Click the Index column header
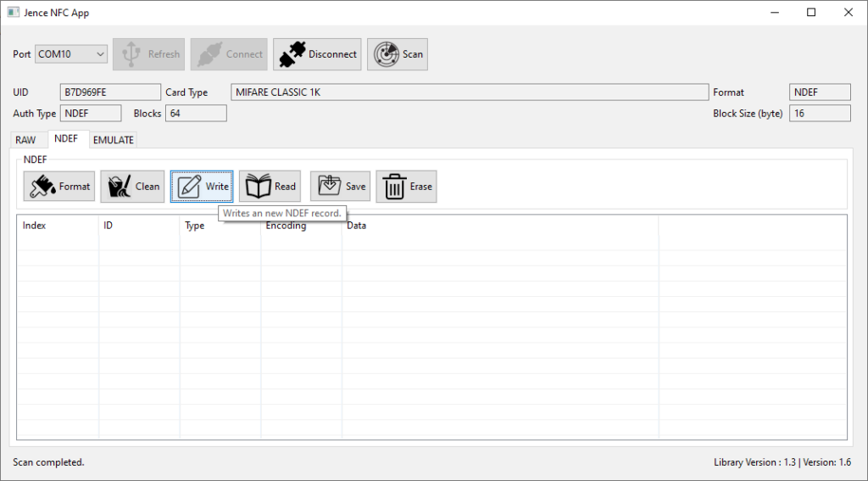 (x=58, y=226)
